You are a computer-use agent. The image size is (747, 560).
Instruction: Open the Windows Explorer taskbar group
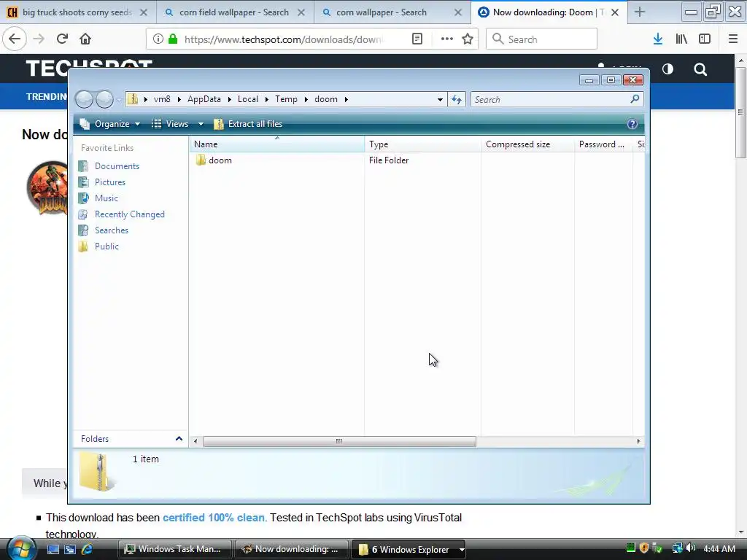click(409, 550)
